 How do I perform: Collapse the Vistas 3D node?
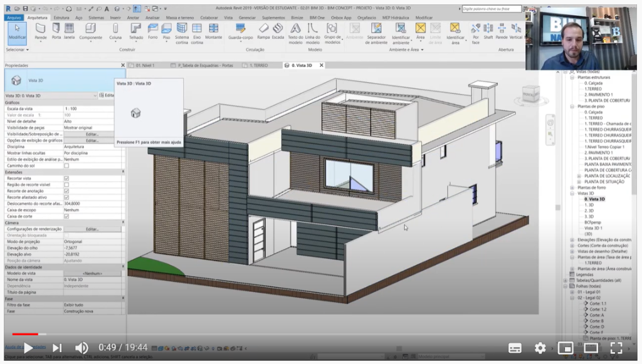(572, 194)
